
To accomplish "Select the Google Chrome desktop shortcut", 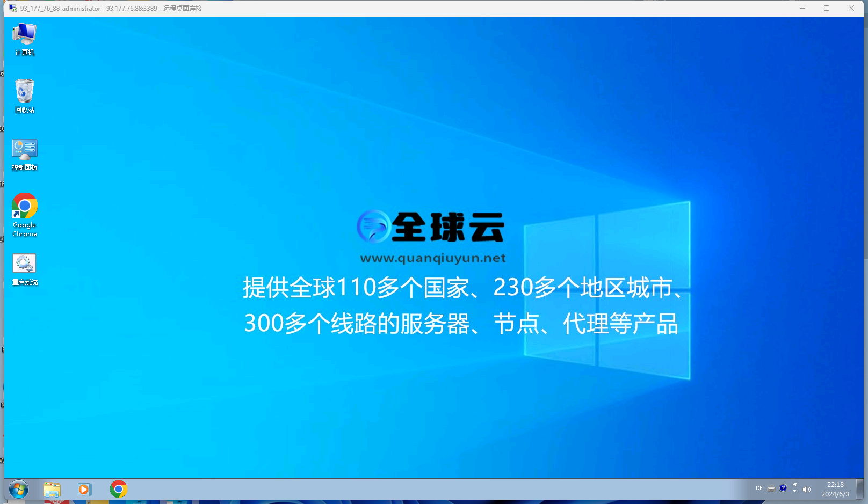I will [25, 215].
